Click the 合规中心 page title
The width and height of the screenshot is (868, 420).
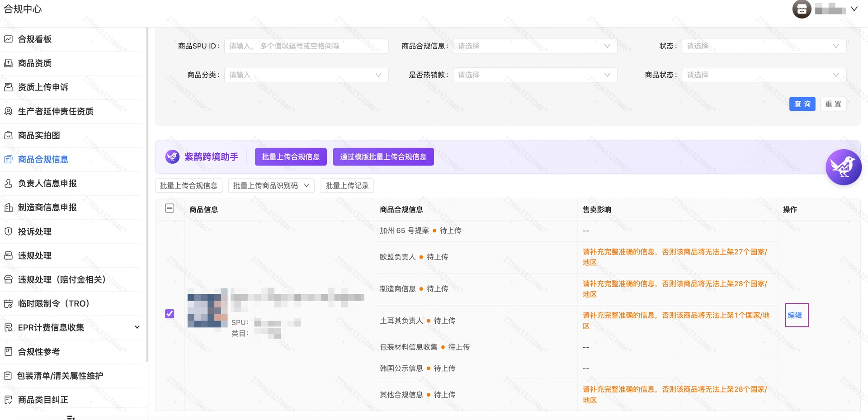(23, 9)
